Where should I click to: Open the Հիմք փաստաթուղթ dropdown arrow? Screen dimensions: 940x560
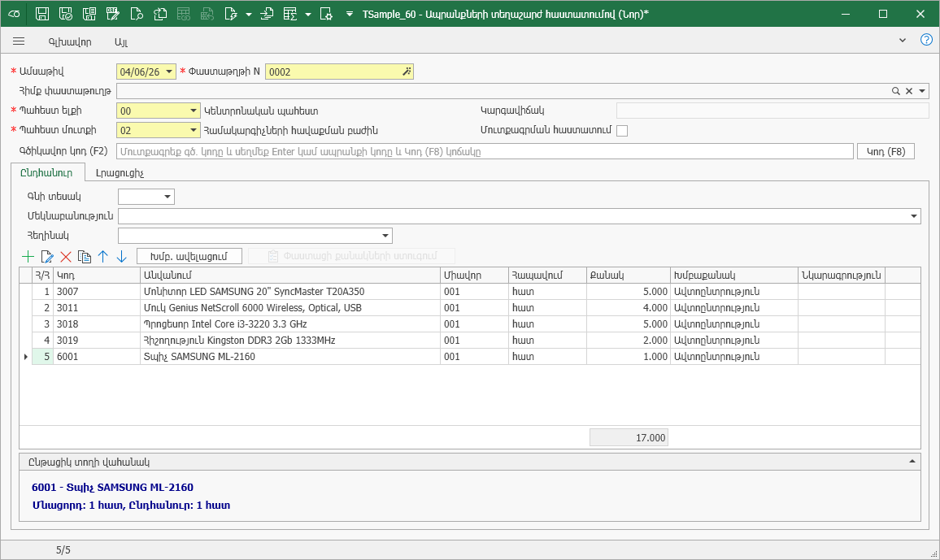(922, 91)
